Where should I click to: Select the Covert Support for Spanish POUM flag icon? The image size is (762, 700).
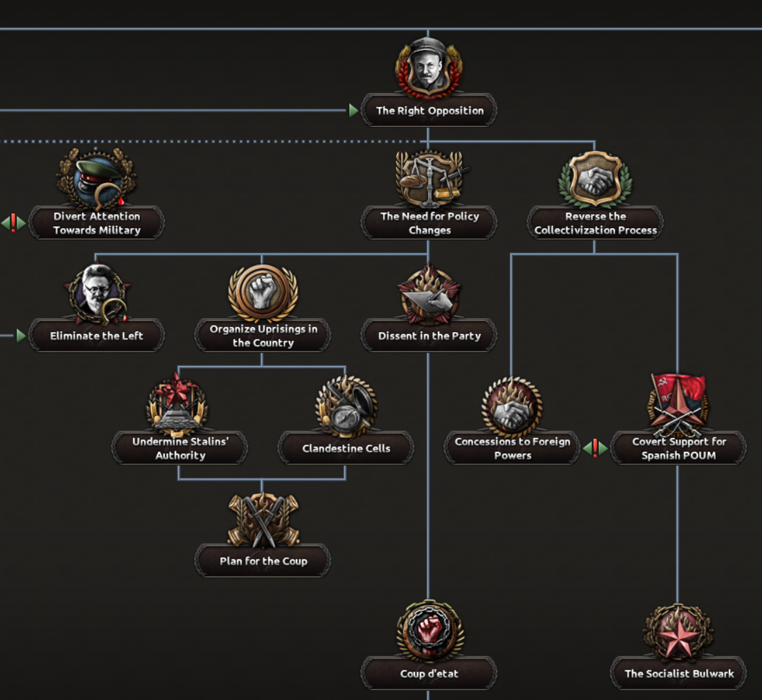coord(677,405)
